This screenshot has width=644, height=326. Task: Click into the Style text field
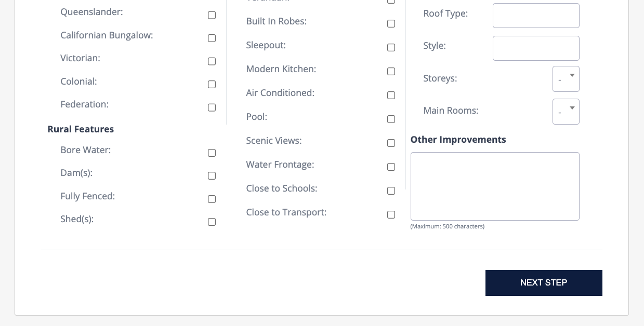[x=536, y=48]
